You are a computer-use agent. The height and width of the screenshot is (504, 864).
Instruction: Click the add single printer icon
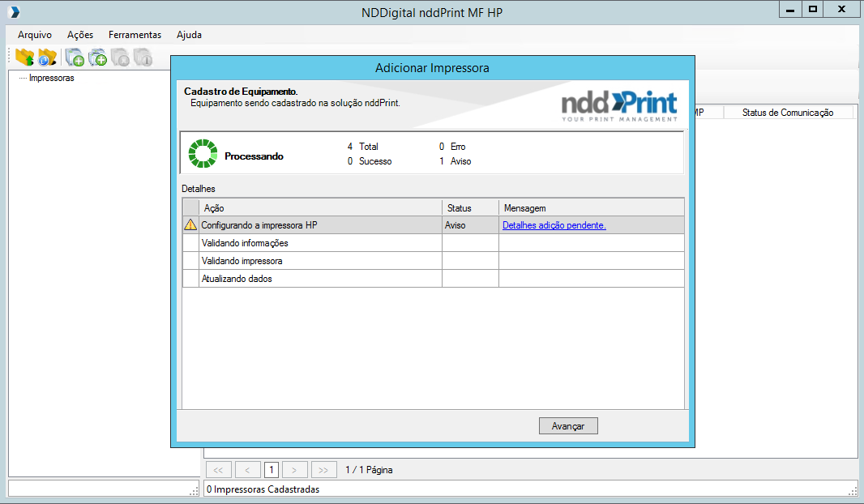point(75,57)
